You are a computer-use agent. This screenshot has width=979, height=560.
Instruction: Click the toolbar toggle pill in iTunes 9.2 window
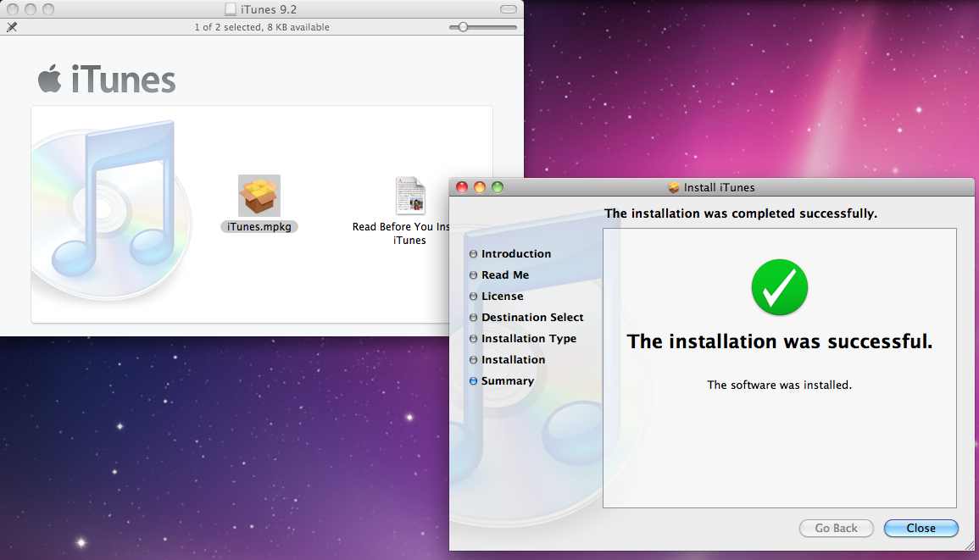coord(509,9)
